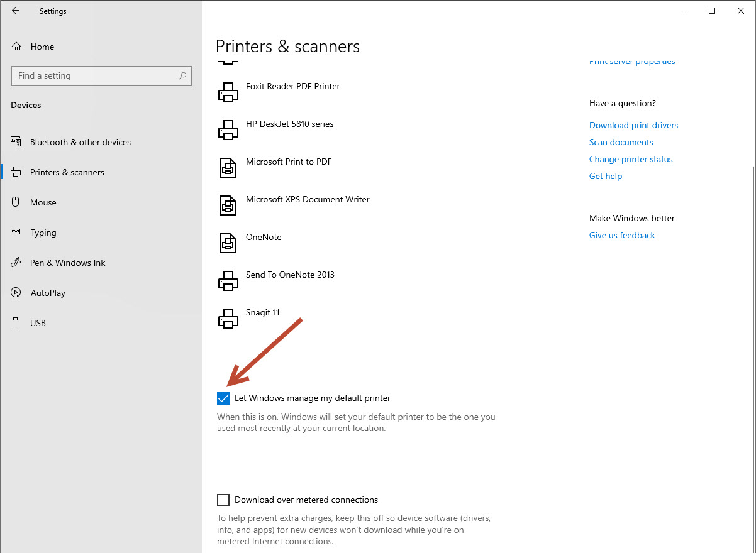This screenshot has height=553, width=756.
Task: Select Snagit 11 printer name
Action: click(262, 312)
